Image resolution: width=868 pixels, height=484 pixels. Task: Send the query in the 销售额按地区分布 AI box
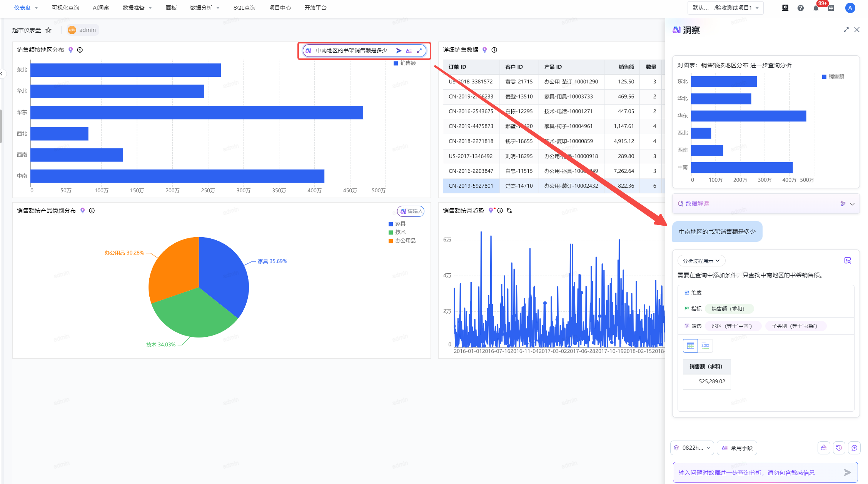point(399,50)
